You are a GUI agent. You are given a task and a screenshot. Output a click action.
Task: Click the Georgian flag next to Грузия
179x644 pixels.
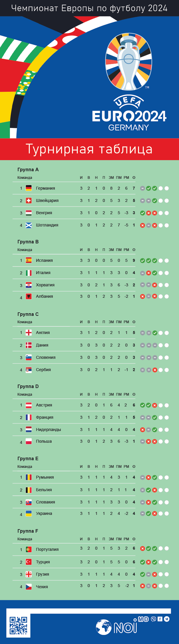[29, 574]
